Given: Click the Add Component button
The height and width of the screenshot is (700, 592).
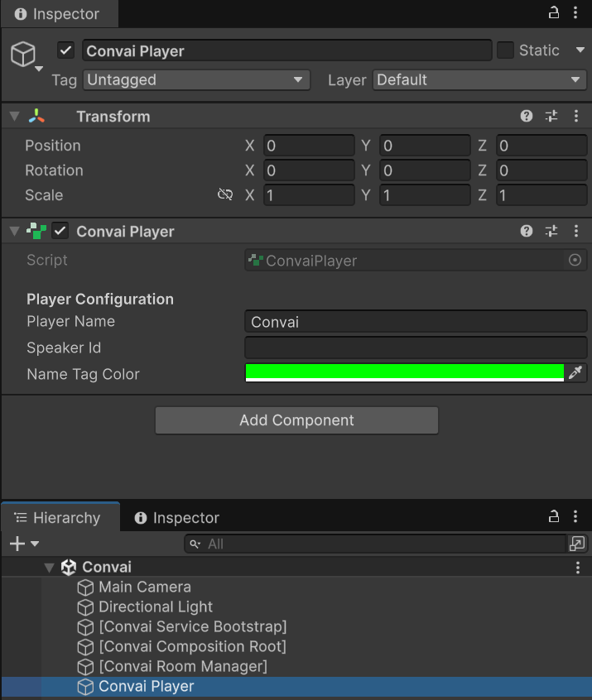Looking at the screenshot, I should pos(296,420).
